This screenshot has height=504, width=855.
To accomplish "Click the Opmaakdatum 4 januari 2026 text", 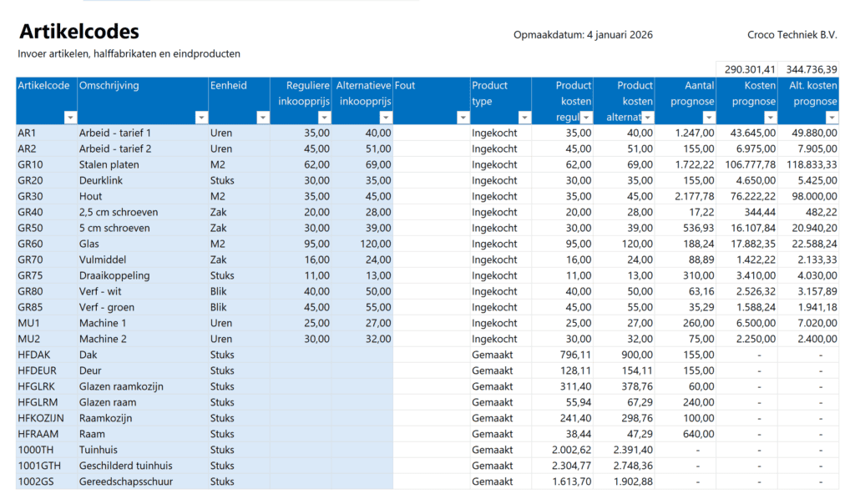I will (x=584, y=34).
